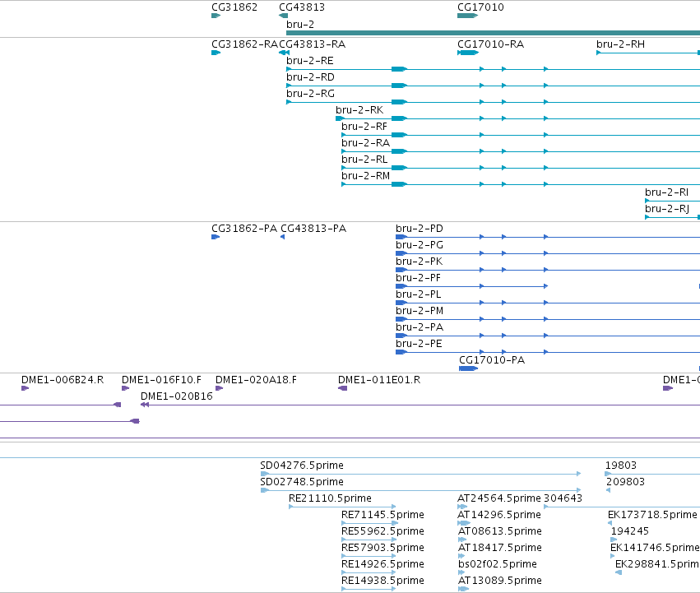The height and width of the screenshot is (593, 700).
Task: Select EST EK173718.5prime
Action: click(610, 523)
